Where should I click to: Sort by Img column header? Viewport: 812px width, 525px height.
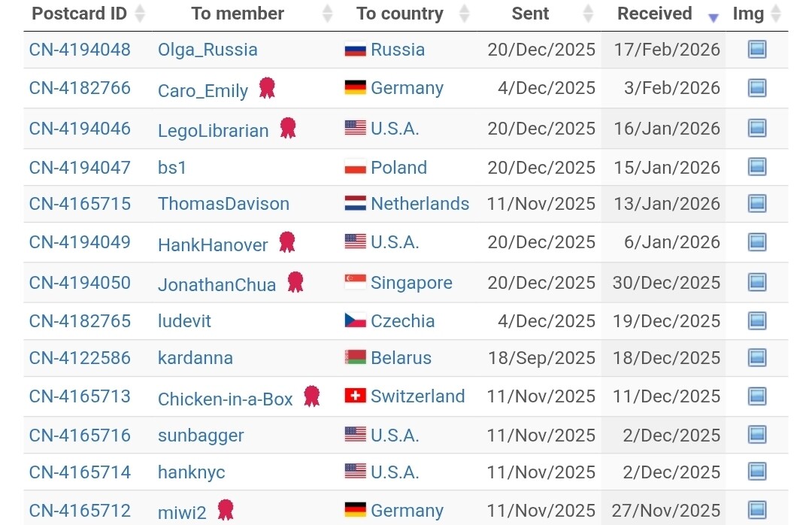coord(776,14)
